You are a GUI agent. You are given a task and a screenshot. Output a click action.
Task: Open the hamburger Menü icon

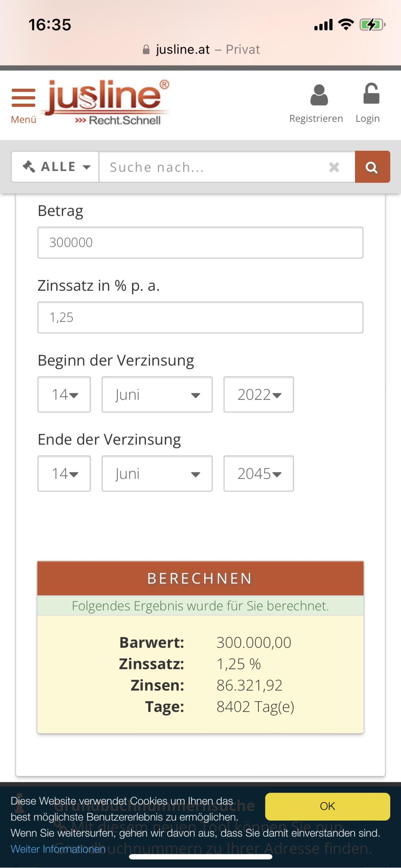point(23,98)
